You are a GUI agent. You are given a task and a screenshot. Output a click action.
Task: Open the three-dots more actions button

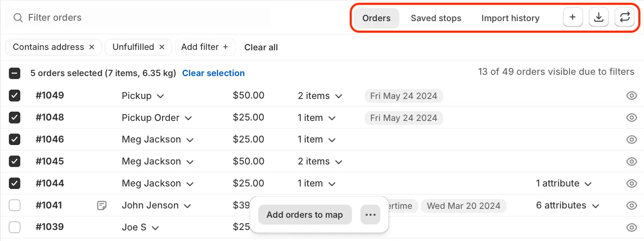371,215
